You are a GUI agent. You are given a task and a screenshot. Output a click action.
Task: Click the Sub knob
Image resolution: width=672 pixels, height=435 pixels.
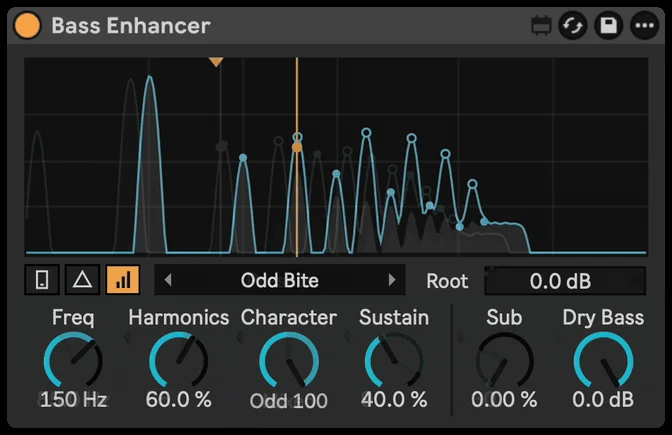[x=504, y=361]
